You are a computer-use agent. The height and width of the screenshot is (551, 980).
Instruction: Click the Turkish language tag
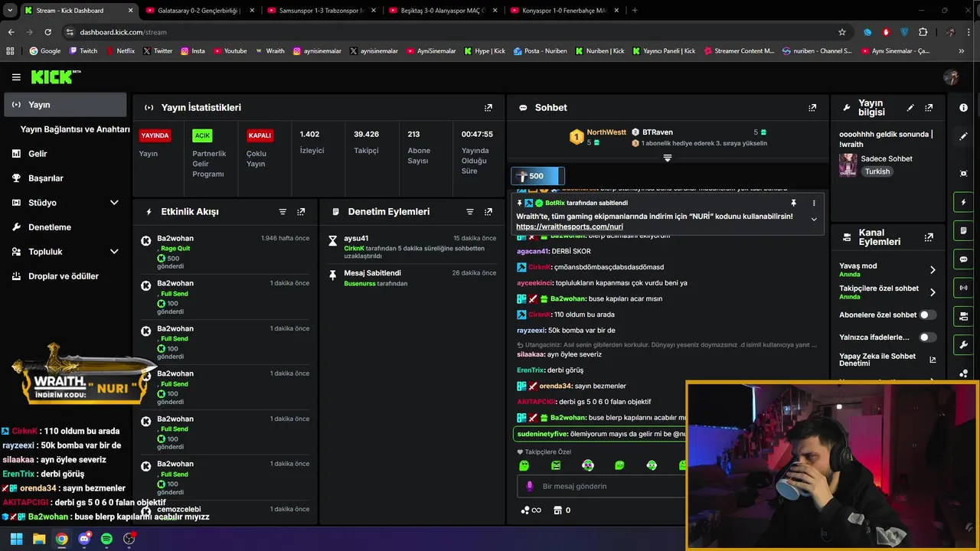(877, 171)
